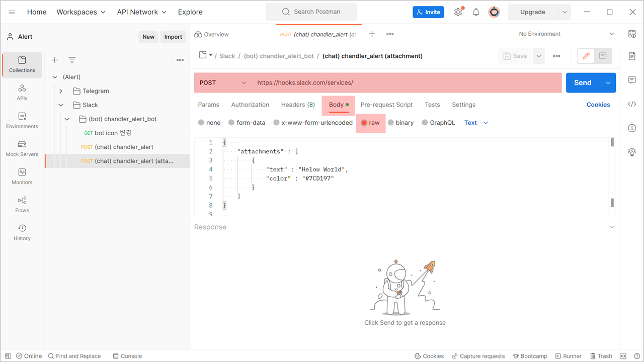Switch to the Tests tab
Image resolution: width=644 pixels, height=362 pixels.
pos(432,105)
